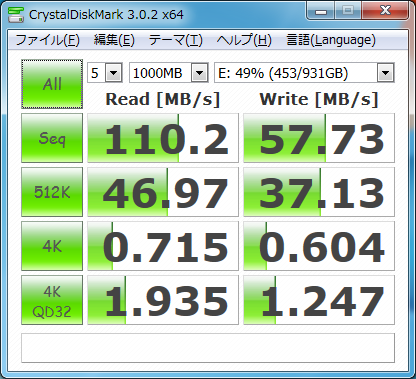Open the ヘルプ(H) menu
Viewport: 416px width, 379px height.
click(x=244, y=40)
